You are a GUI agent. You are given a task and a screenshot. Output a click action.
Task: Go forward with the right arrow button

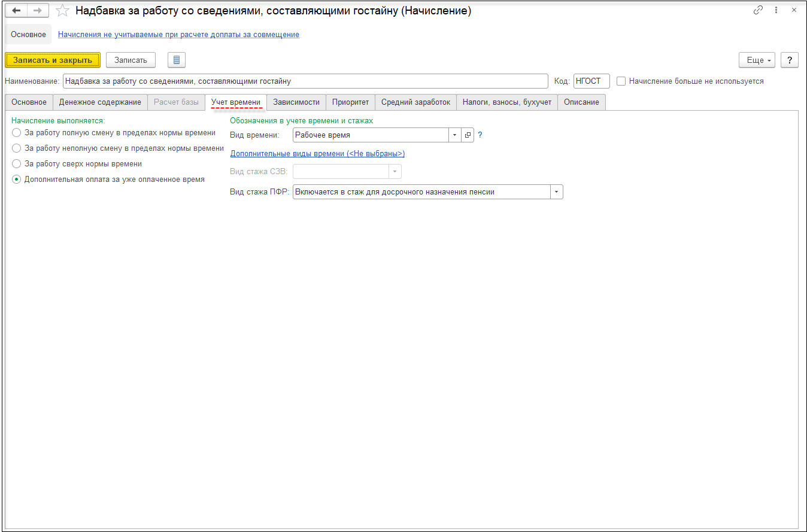[x=38, y=11]
